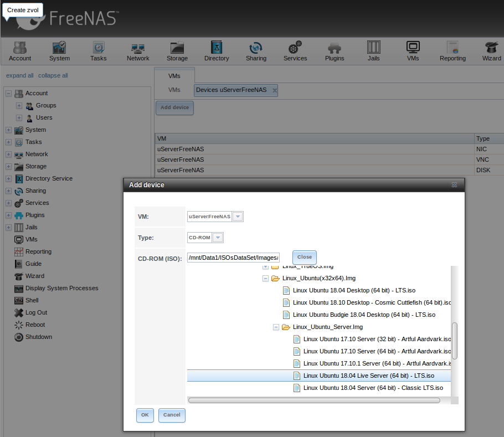Image resolution: width=504 pixels, height=437 pixels.
Task: Confirm with the OK button
Action: pos(145,415)
